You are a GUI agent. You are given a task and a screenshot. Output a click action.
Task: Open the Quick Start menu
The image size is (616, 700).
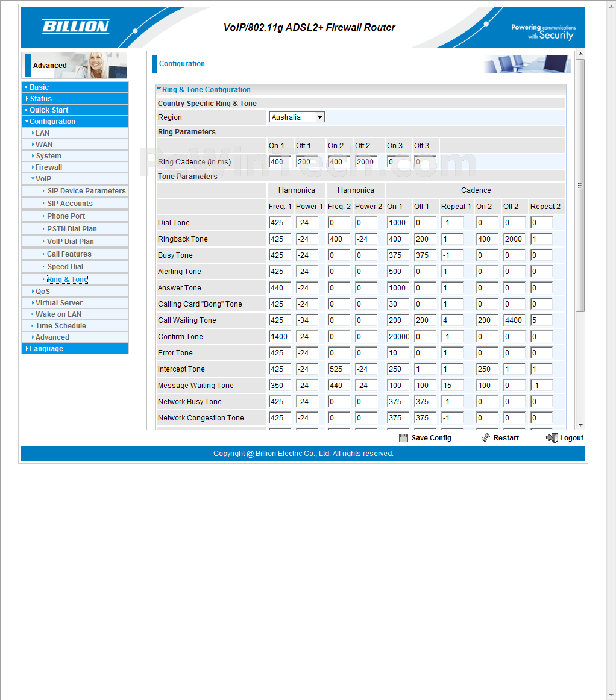coord(49,110)
